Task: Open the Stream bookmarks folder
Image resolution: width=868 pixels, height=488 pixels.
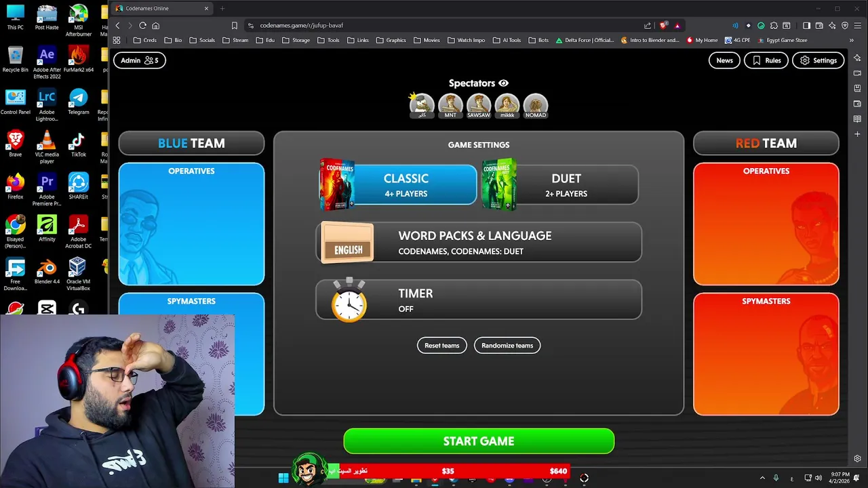Action: click(x=235, y=40)
